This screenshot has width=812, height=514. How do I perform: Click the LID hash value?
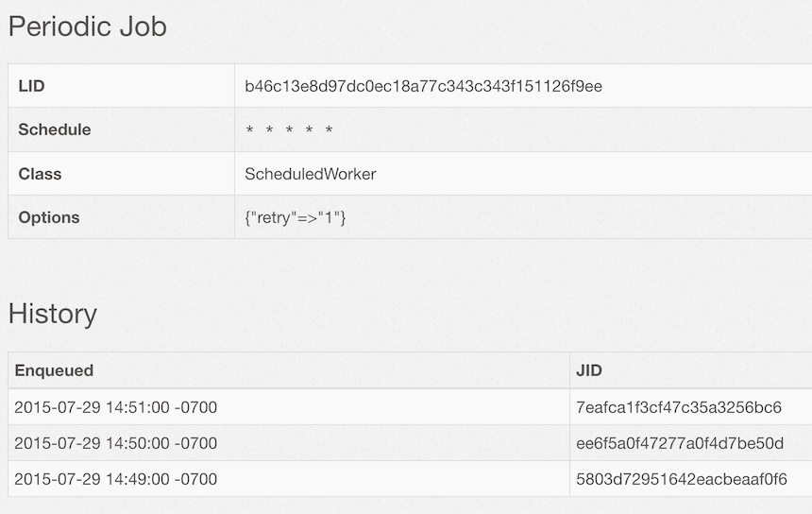point(423,86)
